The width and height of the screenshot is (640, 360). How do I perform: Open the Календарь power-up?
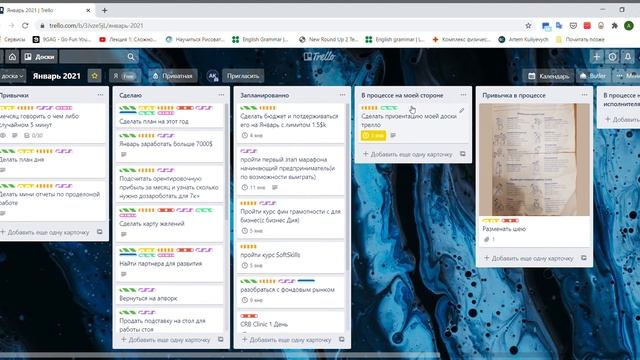click(x=549, y=76)
